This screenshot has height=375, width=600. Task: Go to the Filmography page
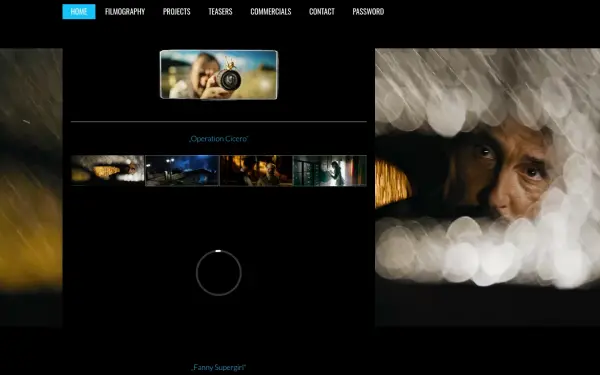coord(125,11)
